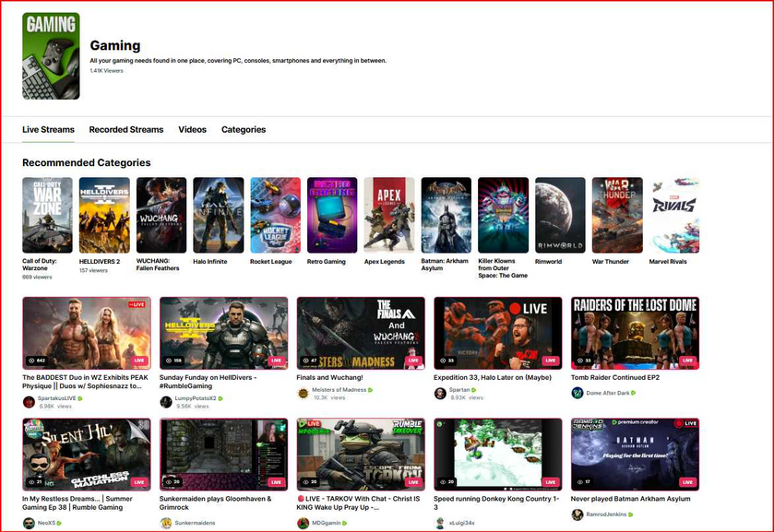This screenshot has height=532, width=774.
Task: Click title 'Speed running Donkey Kong Country'
Action: 496,502
